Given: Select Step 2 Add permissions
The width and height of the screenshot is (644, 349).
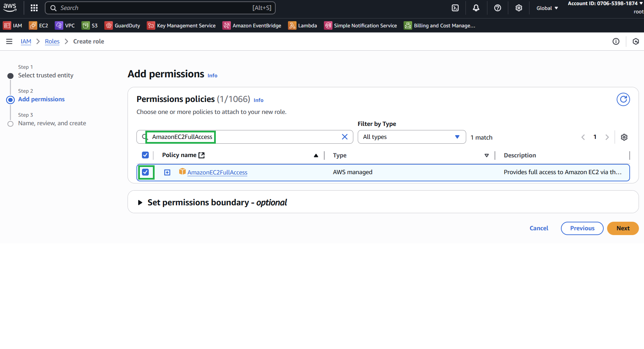Looking at the screenshot, I should coord(41,99).
